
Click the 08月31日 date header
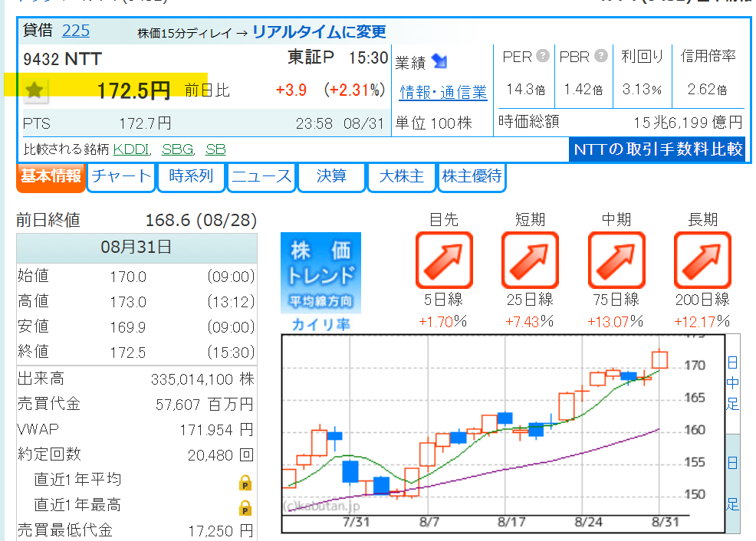pyautogui.click(x=136, y=248)
